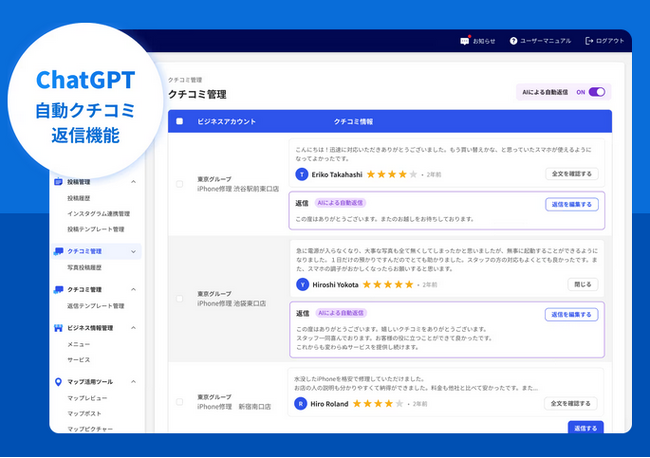Click 返信を編集する for 渋谷駅前東口店 reply

pos(572,204)
